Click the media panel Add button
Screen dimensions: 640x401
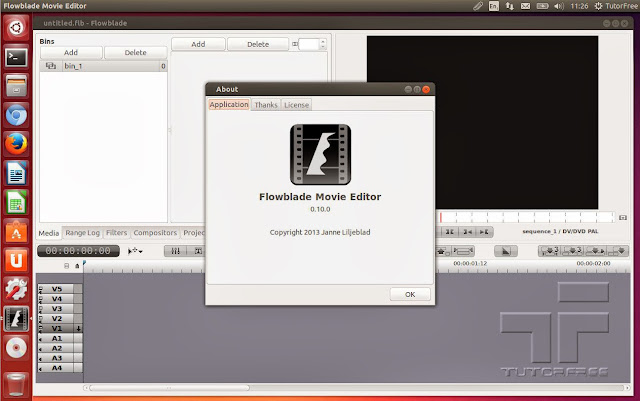coord(198,44)
